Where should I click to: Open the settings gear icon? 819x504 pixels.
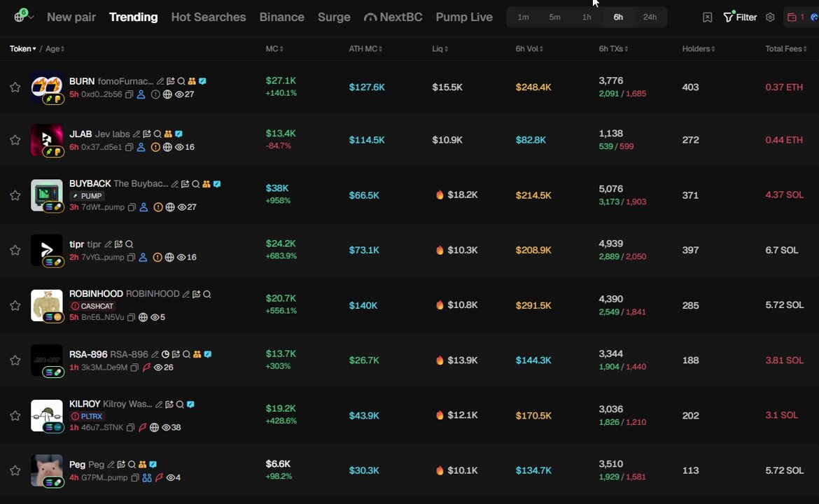pos(770,17)
